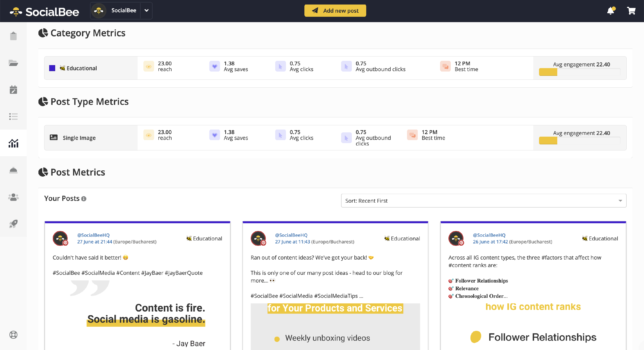This screenshot has height=350, width=644.
Task: Open the analytics chart sidebar icon
Action: 13,143
